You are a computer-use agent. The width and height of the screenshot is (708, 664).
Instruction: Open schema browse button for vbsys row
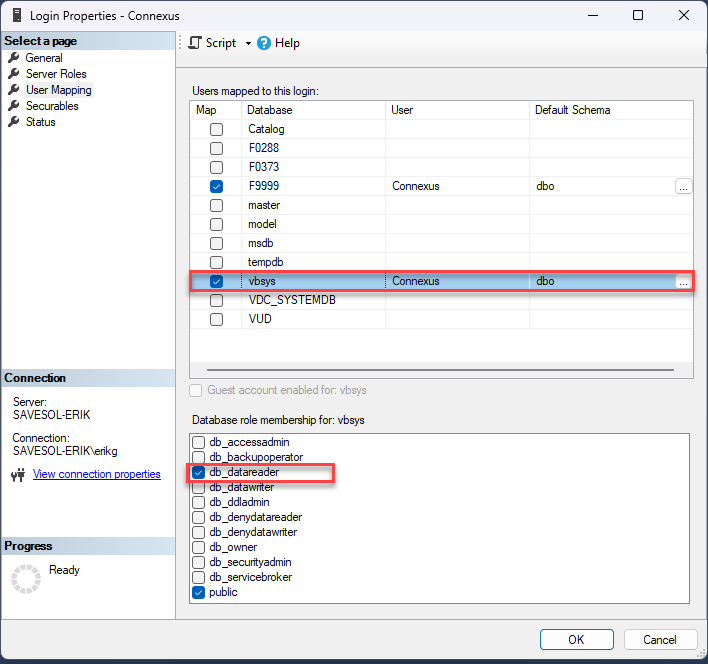pyautogui.click(x=683, y=282)
